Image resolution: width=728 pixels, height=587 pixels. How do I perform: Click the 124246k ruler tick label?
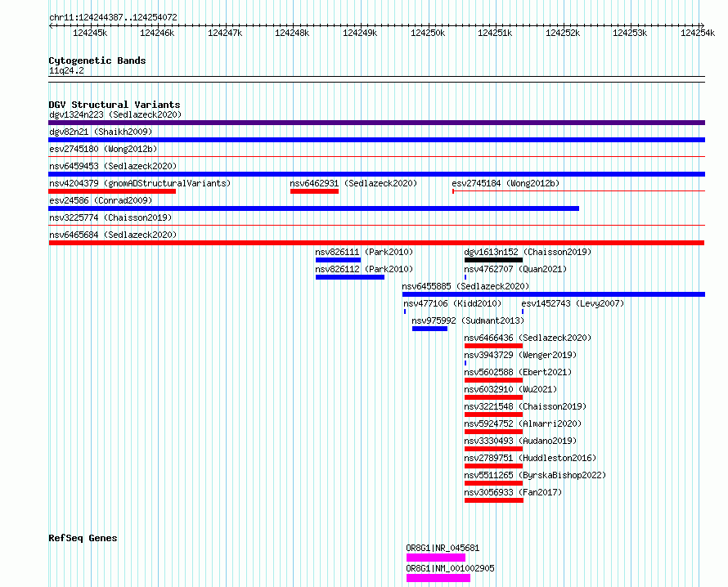coord(157,33)
